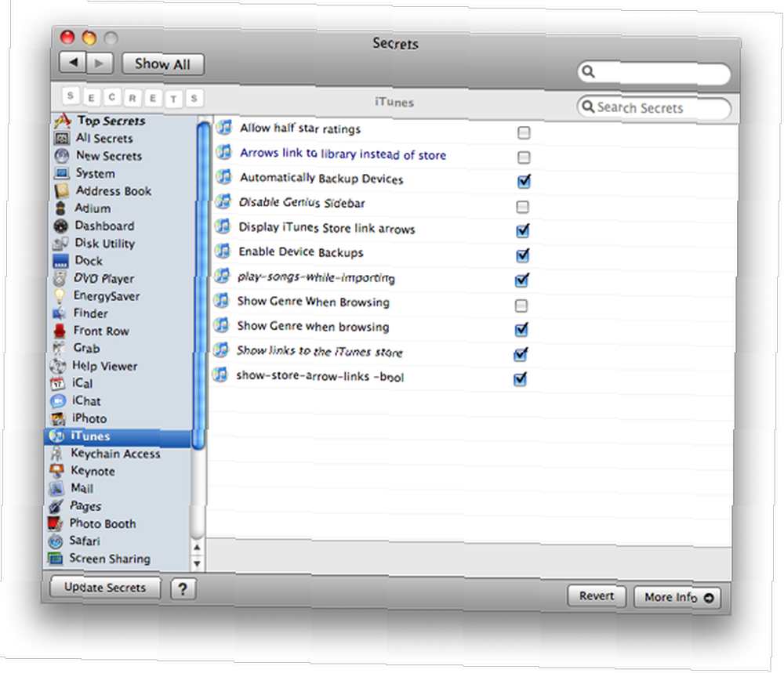Uncheck Automatically Backup Devices
This screenshot has height=673, width=784.
tap(524, 181)
